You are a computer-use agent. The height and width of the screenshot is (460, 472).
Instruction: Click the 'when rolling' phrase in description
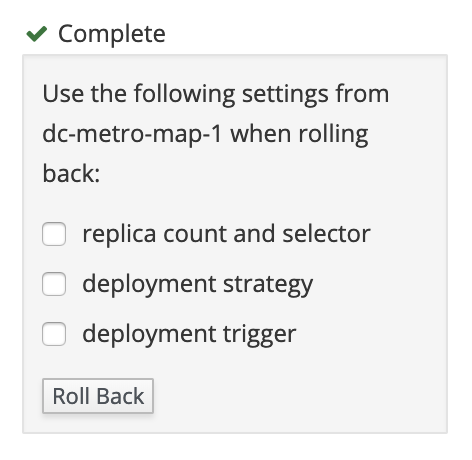tap(299, 135)
